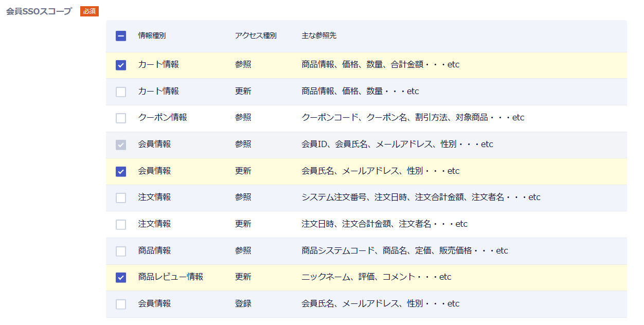Click text 注文日時、注文合計金額、注文者名・・・etc
The height and width of the screenshot is (325, 644).
pos(385,224)
